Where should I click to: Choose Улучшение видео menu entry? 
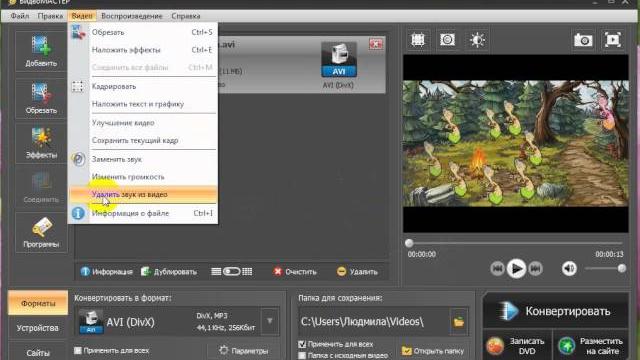143,123
